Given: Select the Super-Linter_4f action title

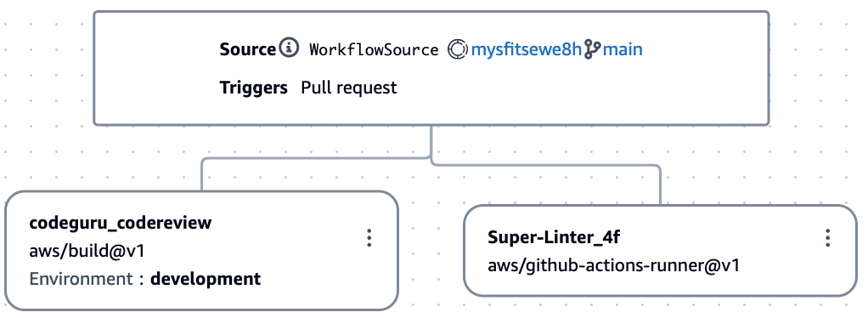Looking at the screenshot, I should click(554, 237).
